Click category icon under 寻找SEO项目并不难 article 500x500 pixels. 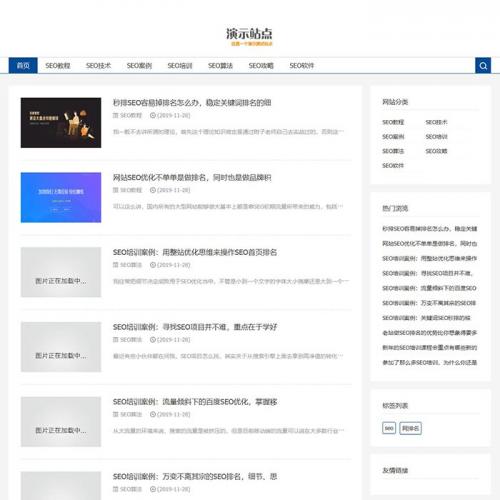(116, 339)
